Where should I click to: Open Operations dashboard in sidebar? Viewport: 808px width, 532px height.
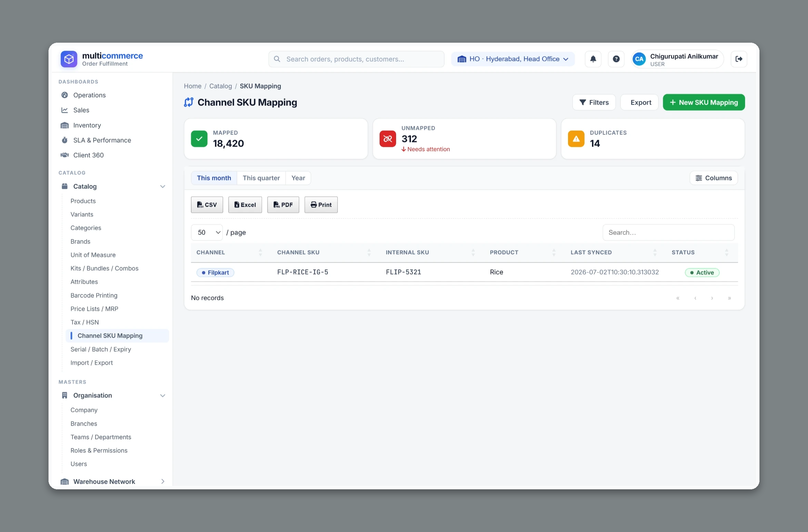click(89, 95)
